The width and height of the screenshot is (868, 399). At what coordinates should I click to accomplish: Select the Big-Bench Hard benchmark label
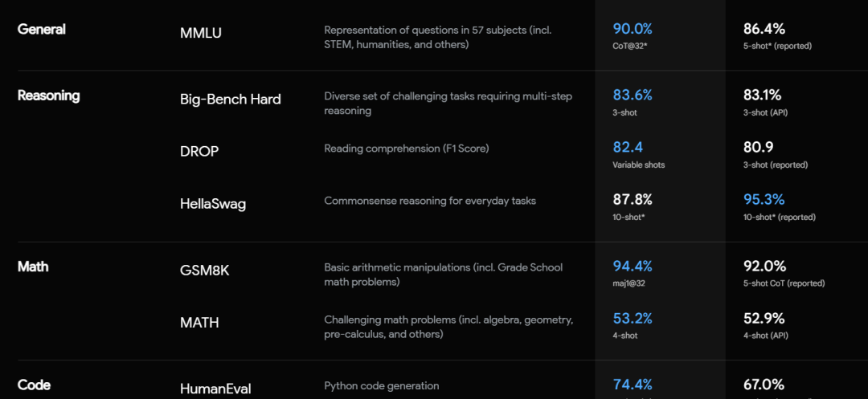(x=230, y=100)
